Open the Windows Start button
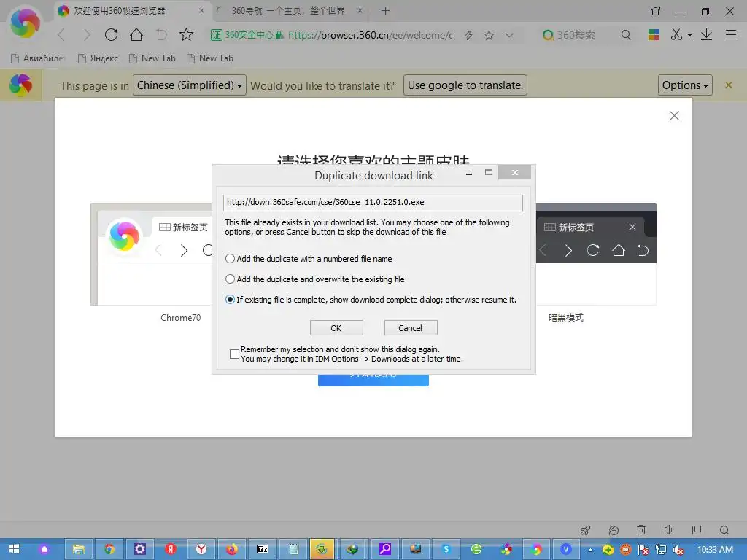This screenshot has height=560, width=747. (15, 549)
